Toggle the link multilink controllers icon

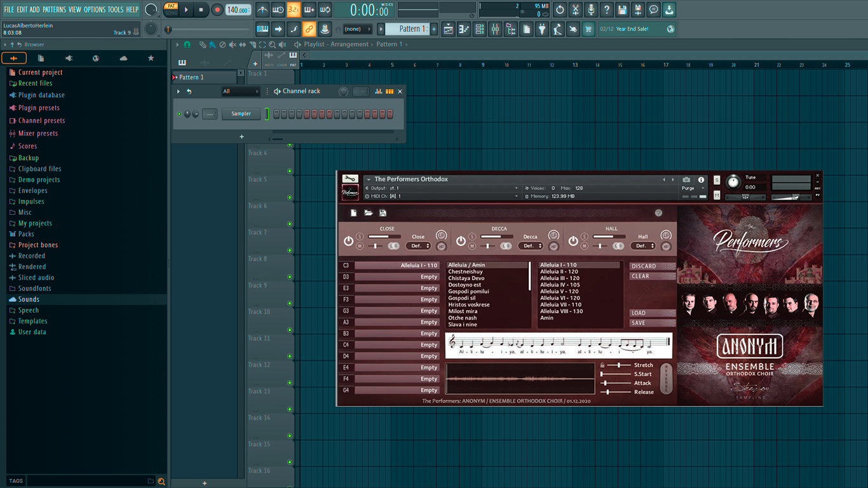(x=309, y=29)
